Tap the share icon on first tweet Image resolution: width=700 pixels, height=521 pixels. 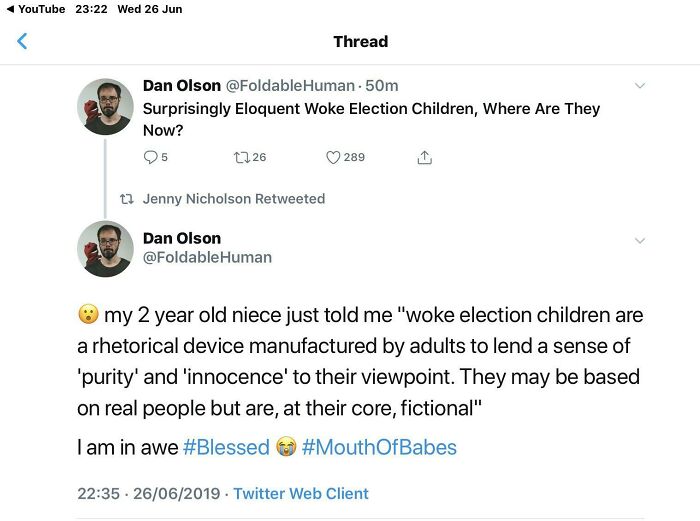point(424,157)
